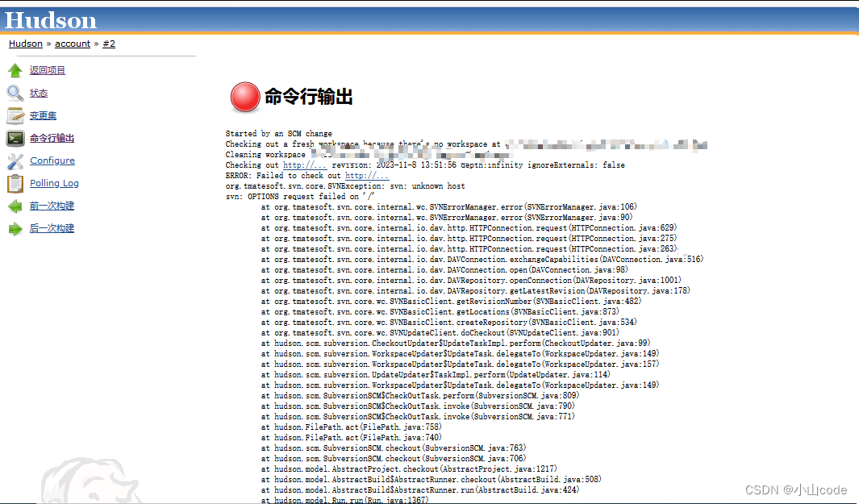
Task: Click the terminal console output icon
Action: coord(15,138)
